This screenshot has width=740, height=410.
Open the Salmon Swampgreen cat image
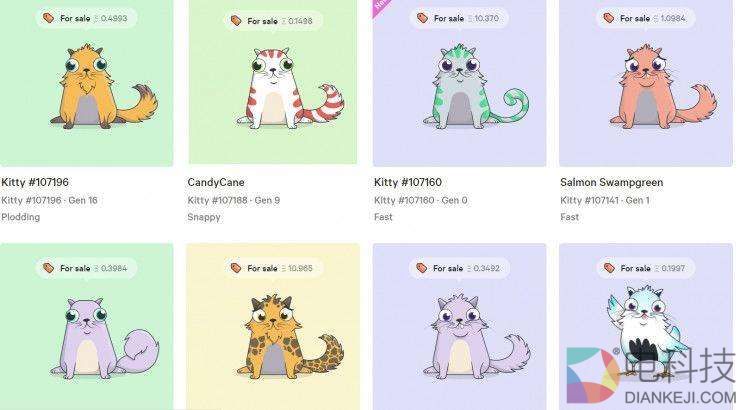point(663,86)
